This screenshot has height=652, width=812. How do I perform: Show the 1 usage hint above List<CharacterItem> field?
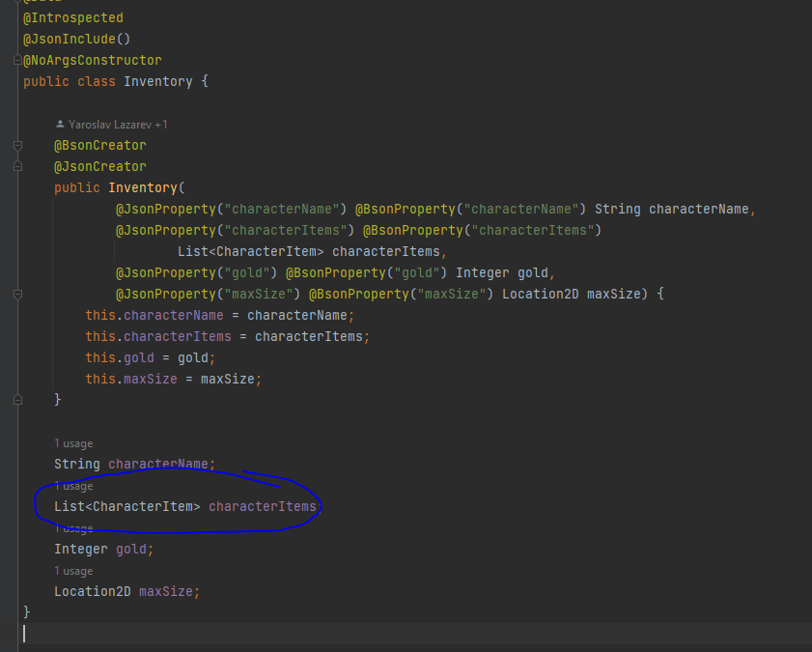tap(73, 486)
